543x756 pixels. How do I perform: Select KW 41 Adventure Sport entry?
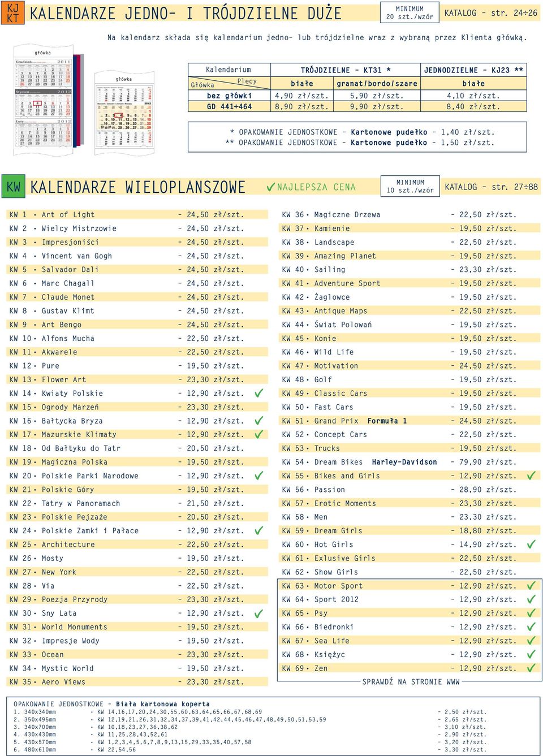[410, 283]
